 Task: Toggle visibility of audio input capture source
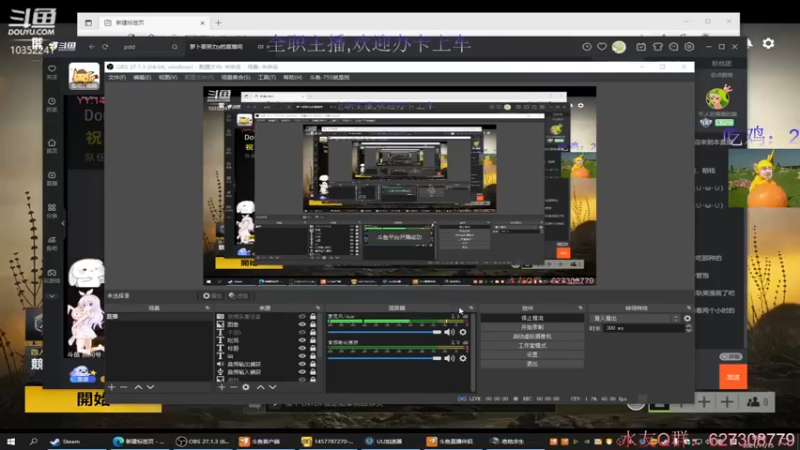pos(302,372)
